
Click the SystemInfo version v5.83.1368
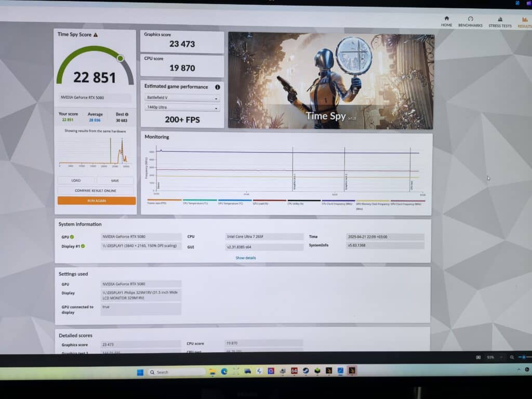385,245
